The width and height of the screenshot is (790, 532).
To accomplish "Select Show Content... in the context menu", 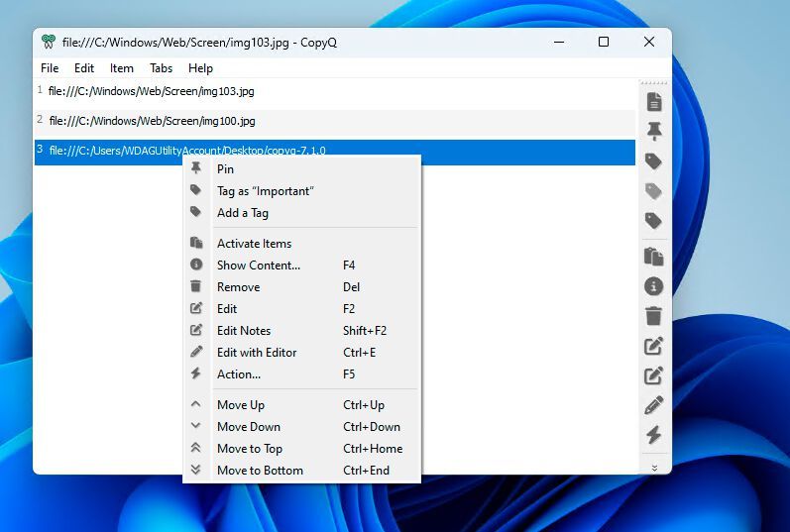I will coord(258,266).
